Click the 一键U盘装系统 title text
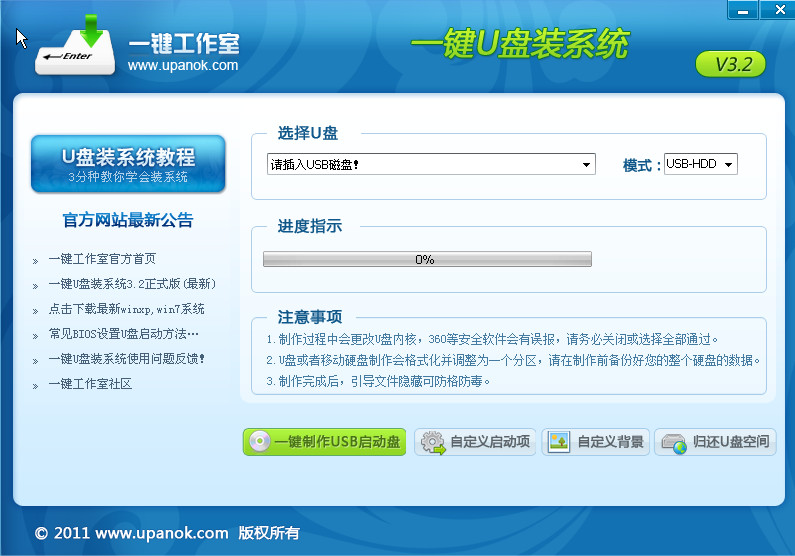The image size is (795, 556). point(520,44)
